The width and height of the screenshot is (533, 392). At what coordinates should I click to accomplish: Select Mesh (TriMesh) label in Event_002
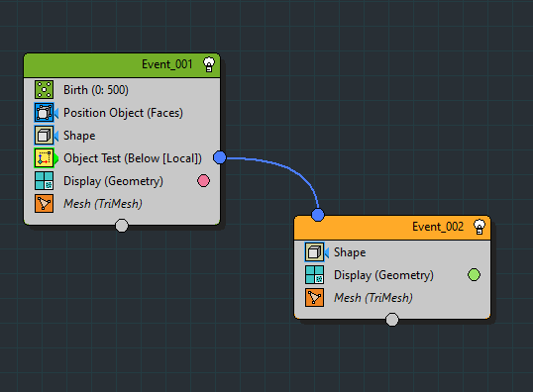tap(373, 298)
